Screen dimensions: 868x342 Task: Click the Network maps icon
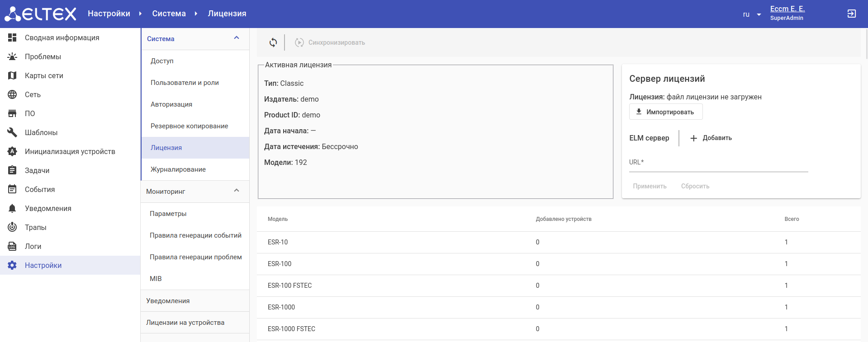12,75
